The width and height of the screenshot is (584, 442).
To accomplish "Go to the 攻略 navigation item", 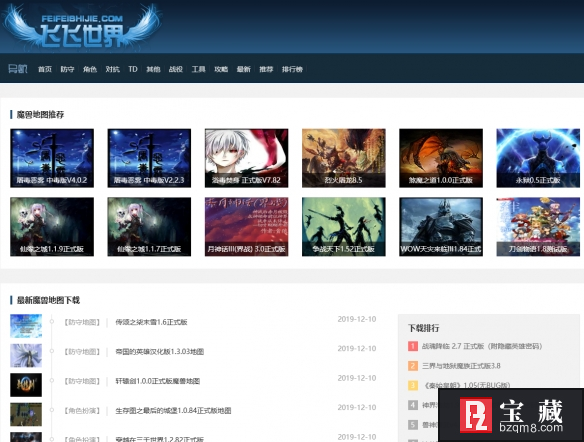I will tap(221, 69).
